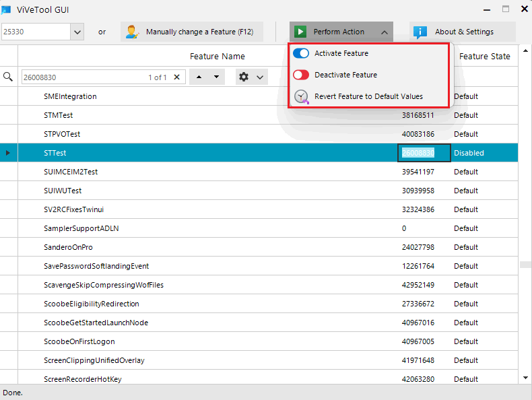
Task: Click the Done. status bar text
Action: (x=13, y=393)
